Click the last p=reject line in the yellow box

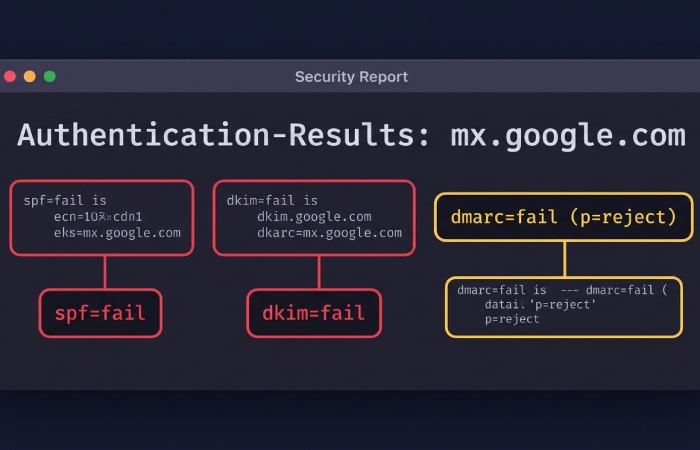coord(512,319)
